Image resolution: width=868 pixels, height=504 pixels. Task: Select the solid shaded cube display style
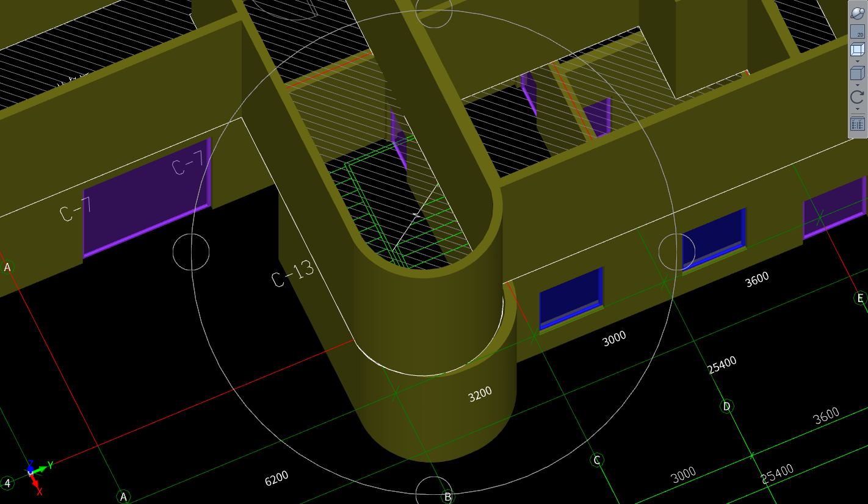coord(858,73)
